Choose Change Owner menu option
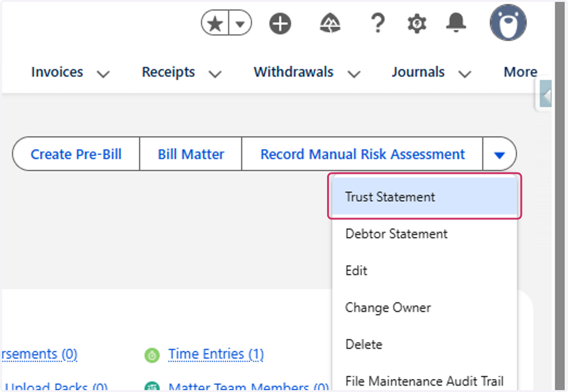The height and width of the screenshot is (392, 568). tap(425, 307)
